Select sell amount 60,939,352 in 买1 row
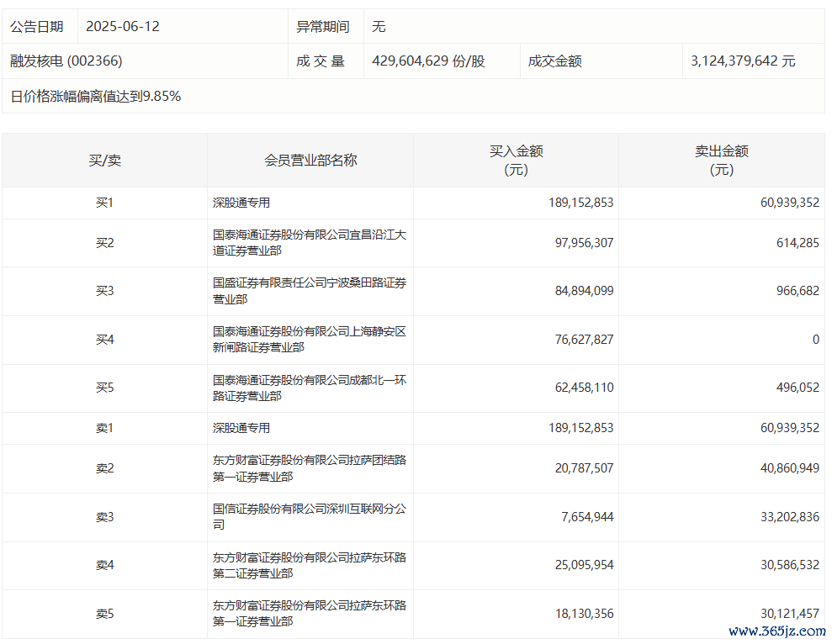The height and width of the screenshot is (644, 832). pyautogui.click(x=790, y=203)
